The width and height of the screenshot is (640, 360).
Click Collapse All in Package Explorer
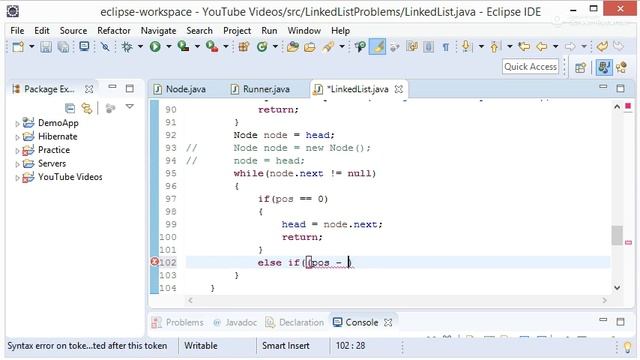(70, 108)
